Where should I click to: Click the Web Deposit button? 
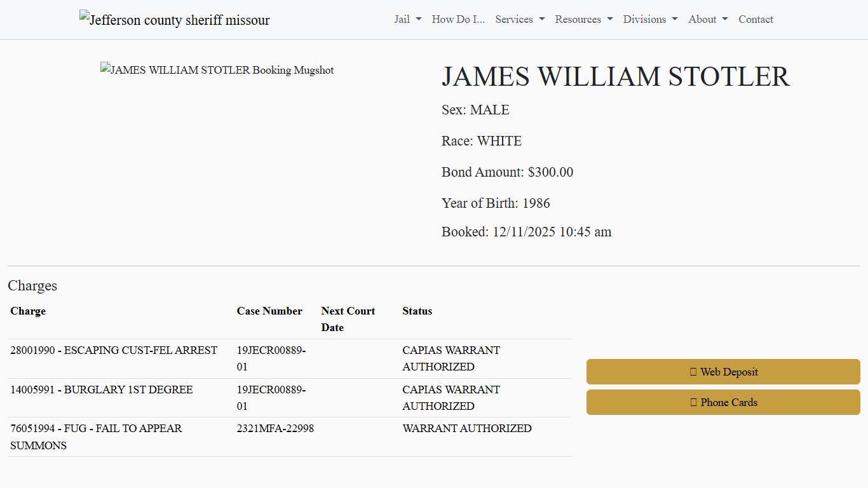coord(722,372)
